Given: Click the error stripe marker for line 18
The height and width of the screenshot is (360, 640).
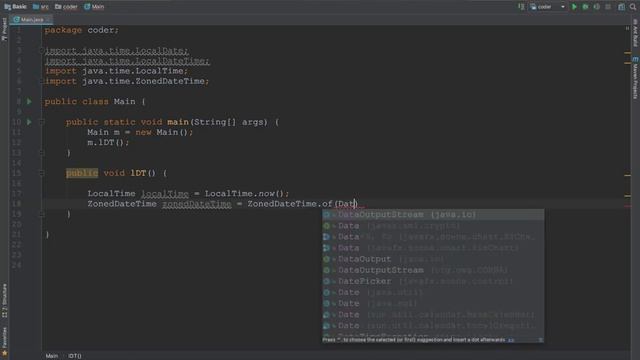Looking at the screenshot, I should tap(627, 206).
